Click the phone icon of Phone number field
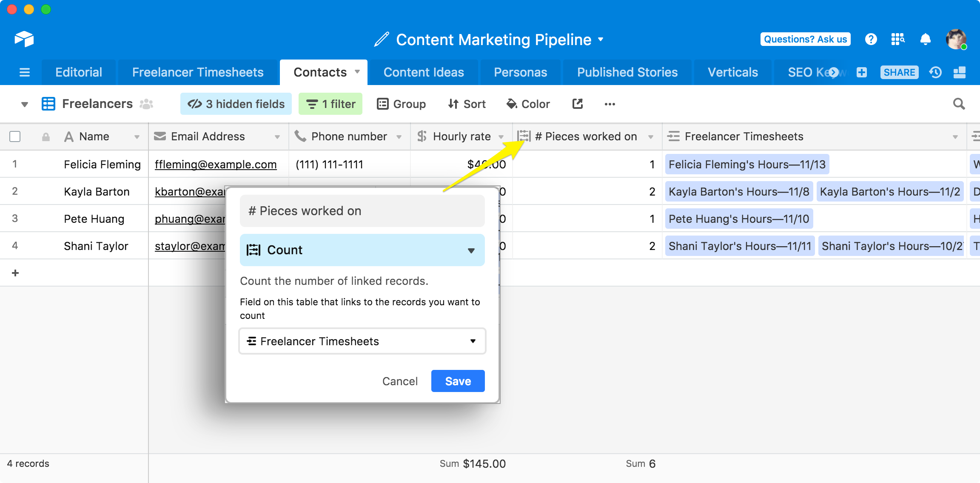Screen dimensions: 980x483 click(x=300, y=136)
